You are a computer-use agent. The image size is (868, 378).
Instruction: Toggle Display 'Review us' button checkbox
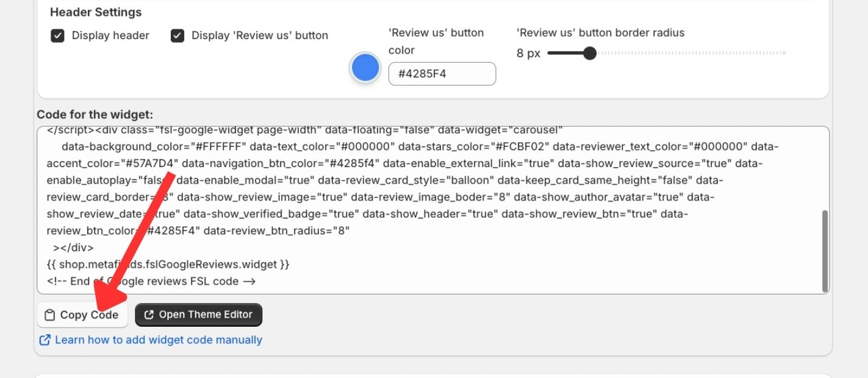point(178,36)
